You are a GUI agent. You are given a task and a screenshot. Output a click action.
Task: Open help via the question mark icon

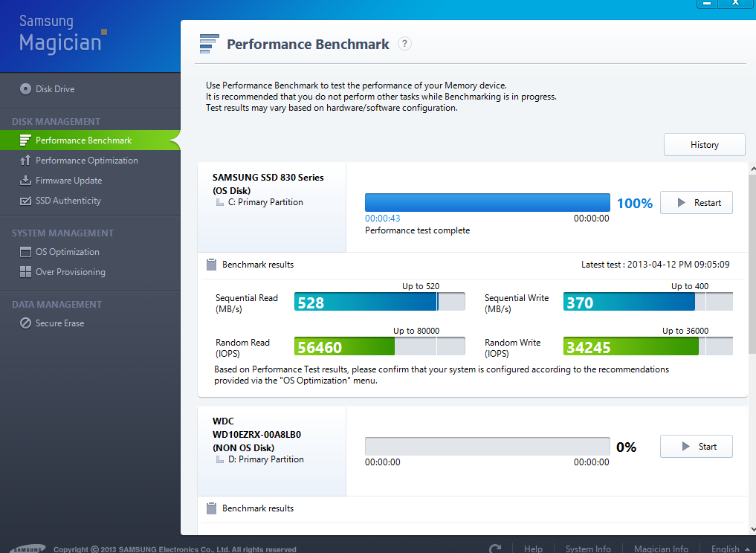point(404,44)
